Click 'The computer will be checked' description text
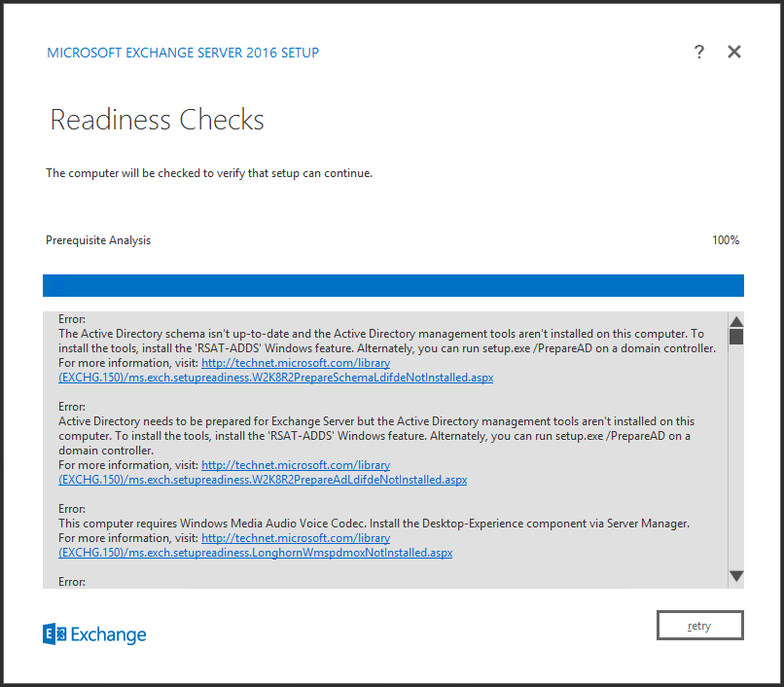The image size is (784, 687). [x=209, y=173]
